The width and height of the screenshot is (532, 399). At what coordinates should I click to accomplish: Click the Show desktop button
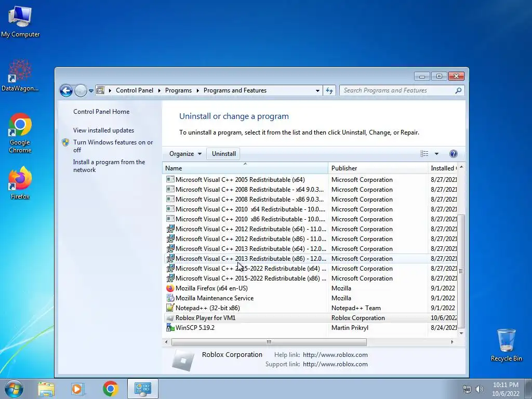tap(528, 389)
